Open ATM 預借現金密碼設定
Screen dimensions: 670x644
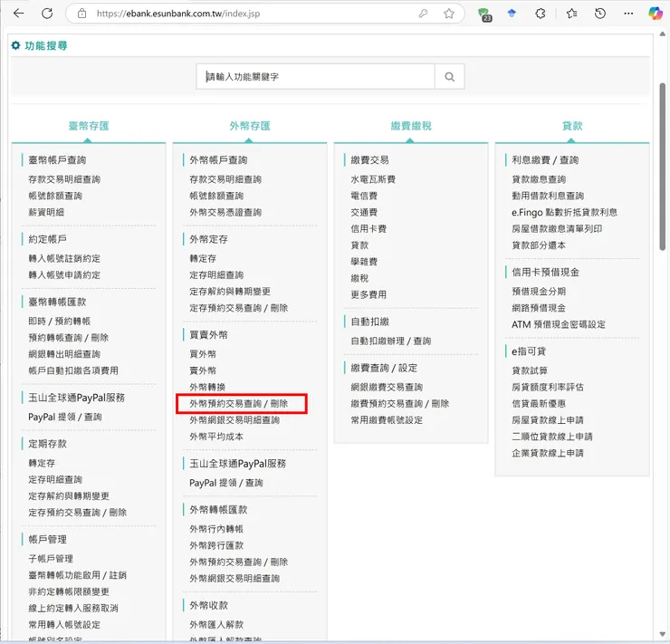click(559, 324)
